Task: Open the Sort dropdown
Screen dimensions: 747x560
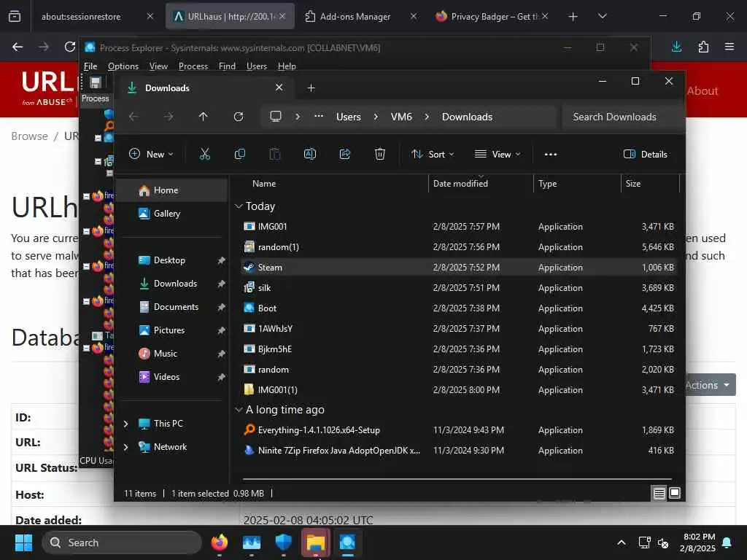Action: (x=433, y=154)
